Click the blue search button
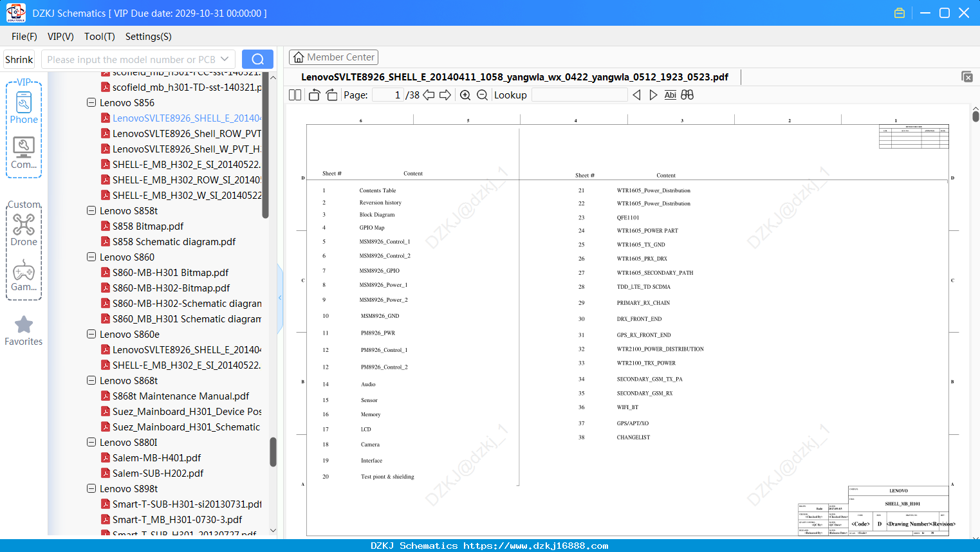The width and height of the screenshot is (980, 552). [x=257, y=59]
